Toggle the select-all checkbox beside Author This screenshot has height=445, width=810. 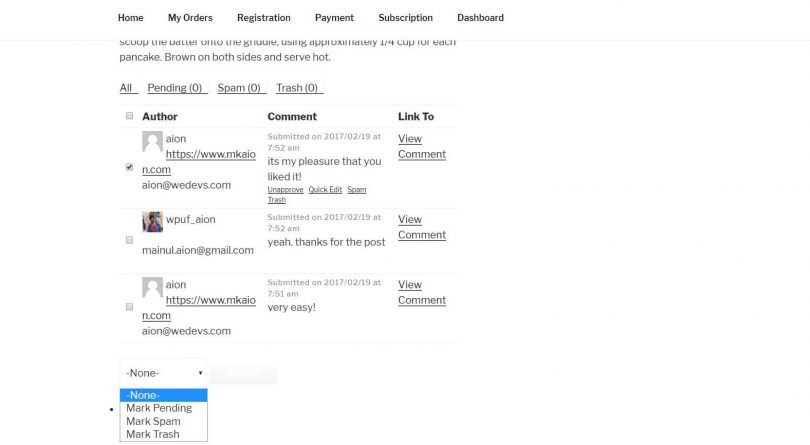[129, 116]
